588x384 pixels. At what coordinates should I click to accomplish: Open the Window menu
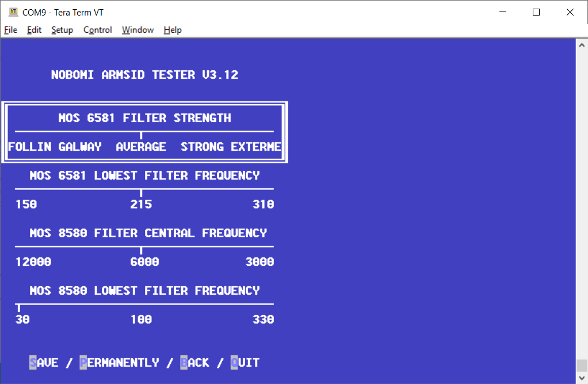[138, 30]
